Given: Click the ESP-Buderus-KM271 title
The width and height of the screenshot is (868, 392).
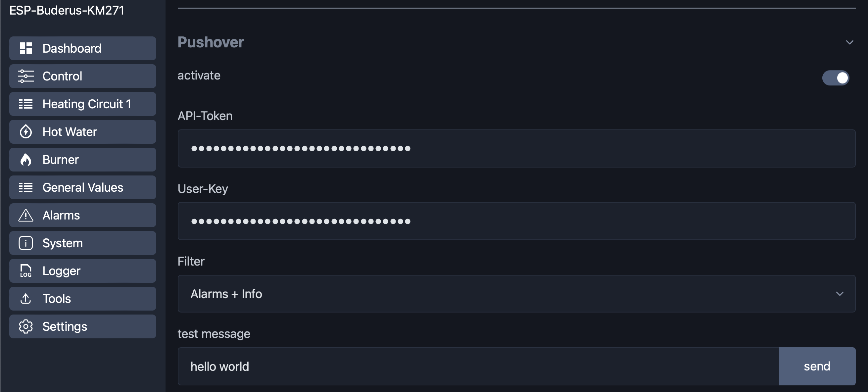Looking at the screenshot, I should click(67, 10).
